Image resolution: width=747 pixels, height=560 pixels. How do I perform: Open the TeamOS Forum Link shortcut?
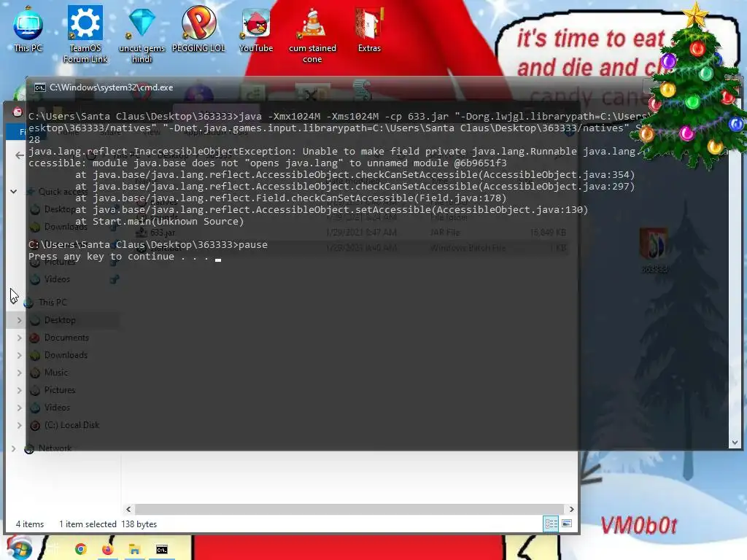(85, 34)
